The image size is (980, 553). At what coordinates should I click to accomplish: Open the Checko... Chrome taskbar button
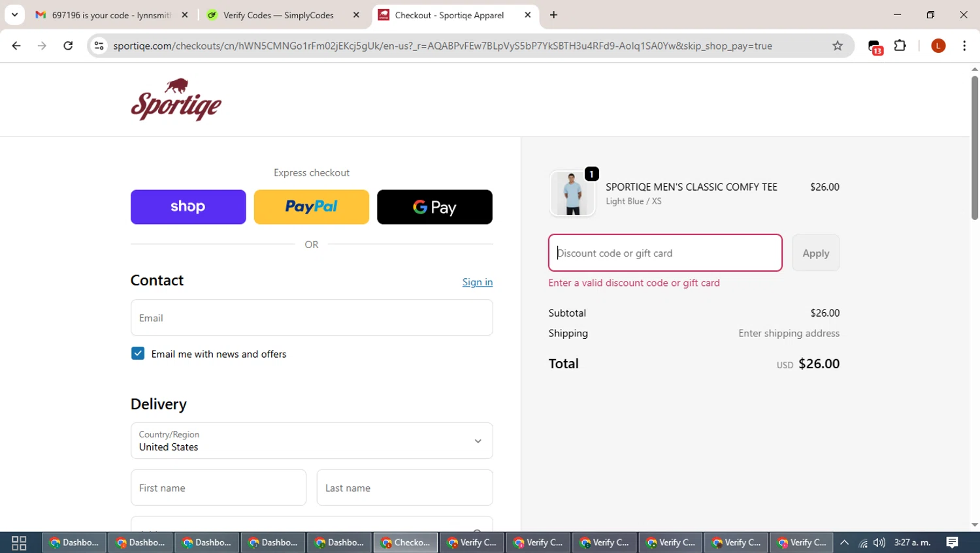click(x=406, y=543)
